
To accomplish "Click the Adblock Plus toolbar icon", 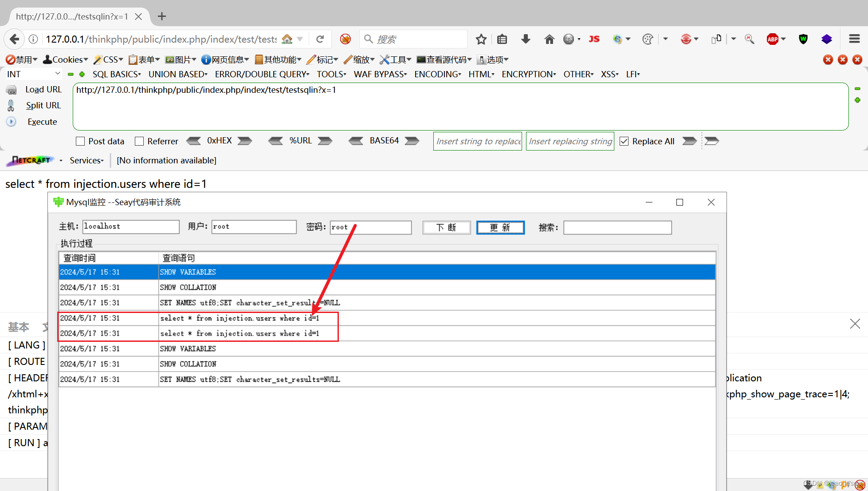I will point(774,39).
